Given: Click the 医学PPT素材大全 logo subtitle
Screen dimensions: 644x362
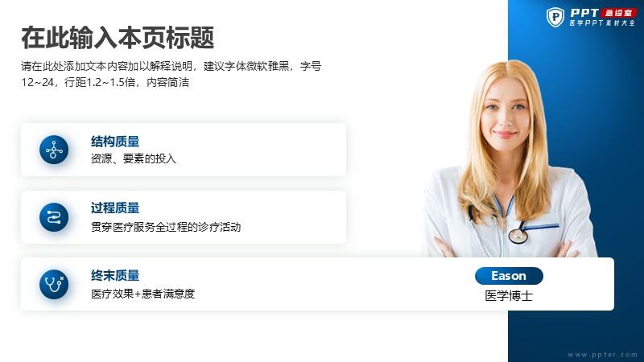Looking at the screenshot, I should click(x=602, y=23).
